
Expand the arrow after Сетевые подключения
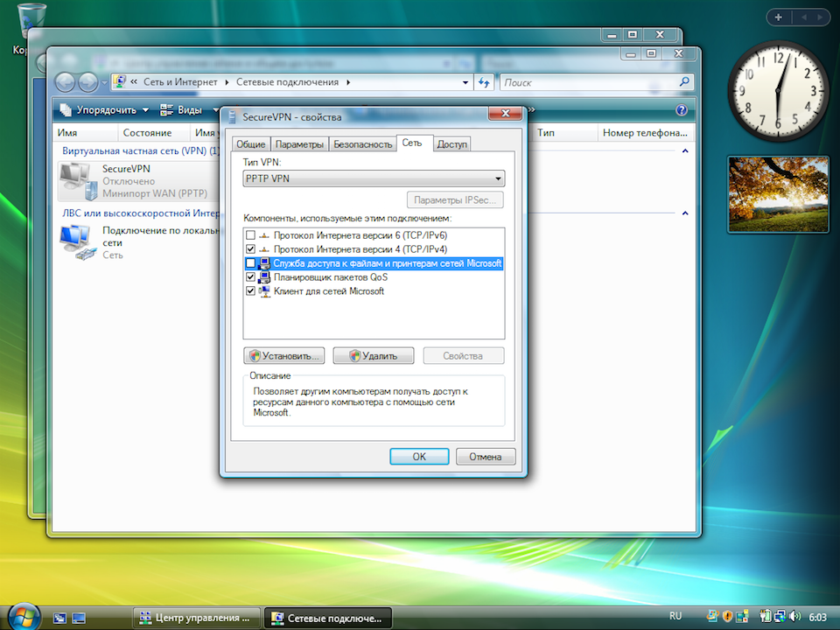348,82
